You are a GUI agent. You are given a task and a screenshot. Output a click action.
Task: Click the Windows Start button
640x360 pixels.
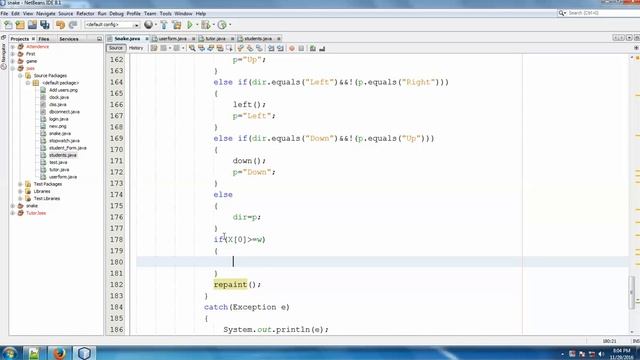tap(9, 353)
